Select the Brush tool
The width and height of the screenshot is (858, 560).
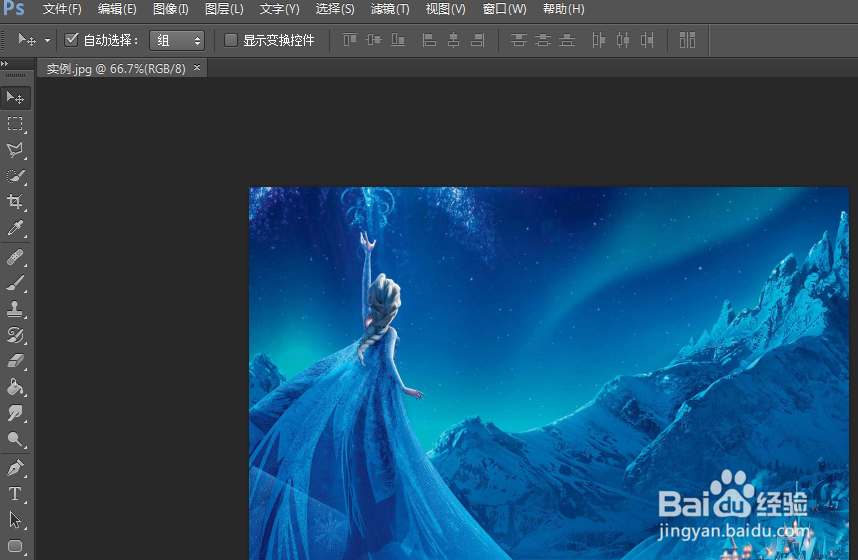click(x=15, y=283)
